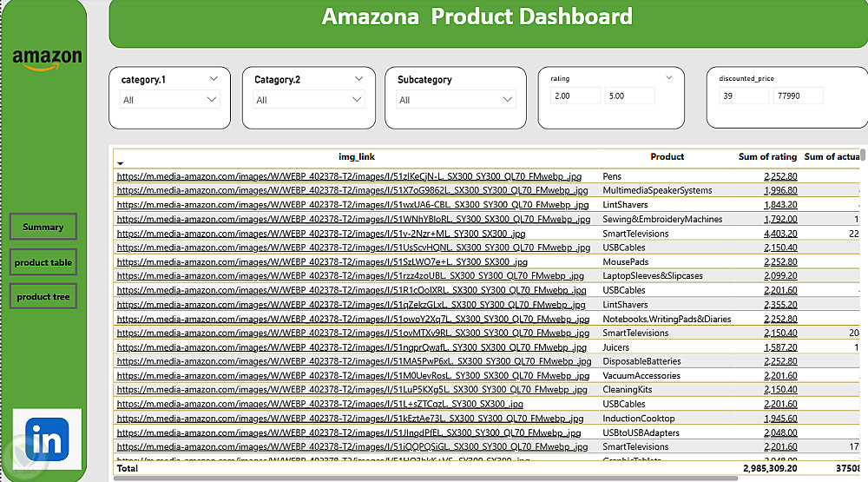This screenshot has height=482, width=868.
Task: Open the category.1 All dropdown
Action: 169,100
